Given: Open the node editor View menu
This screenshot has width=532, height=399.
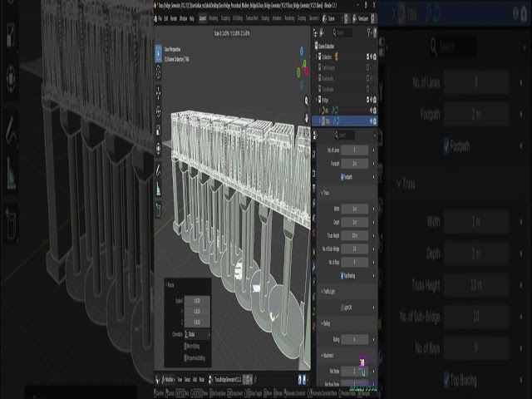Looking at the screenshot, I should click(x=180, y=380).
